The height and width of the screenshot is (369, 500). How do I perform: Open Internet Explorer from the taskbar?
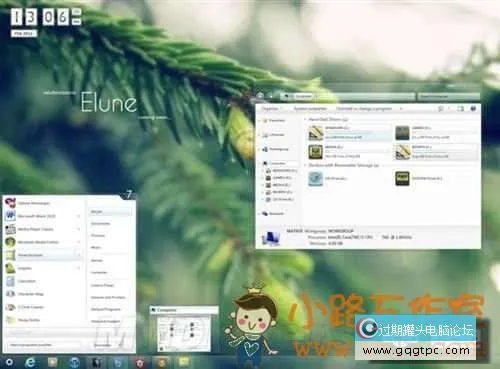click(30, 362)
